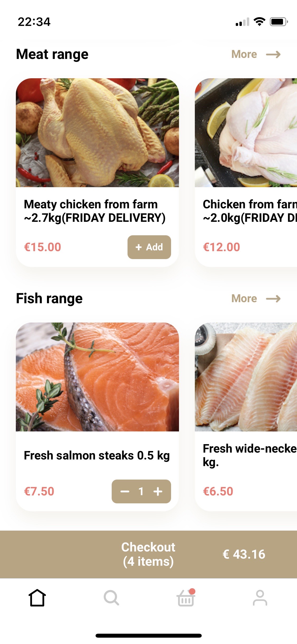Open Fresh wide-necked fish fillet image
This screenshot has height=644, width=297.
click(246, 377)
